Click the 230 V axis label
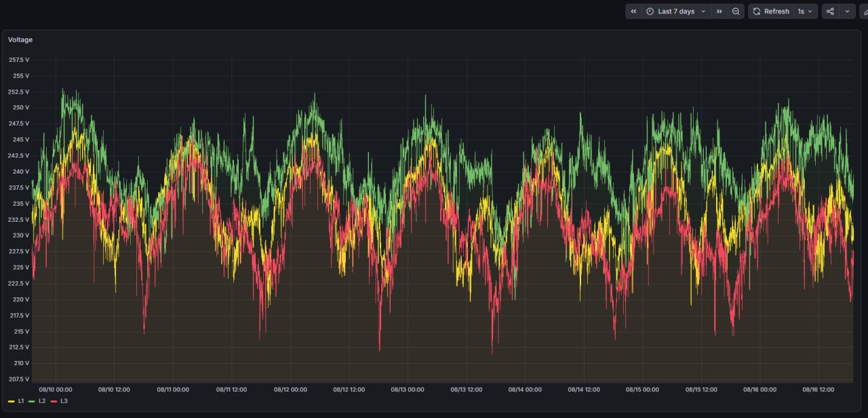 21,235
